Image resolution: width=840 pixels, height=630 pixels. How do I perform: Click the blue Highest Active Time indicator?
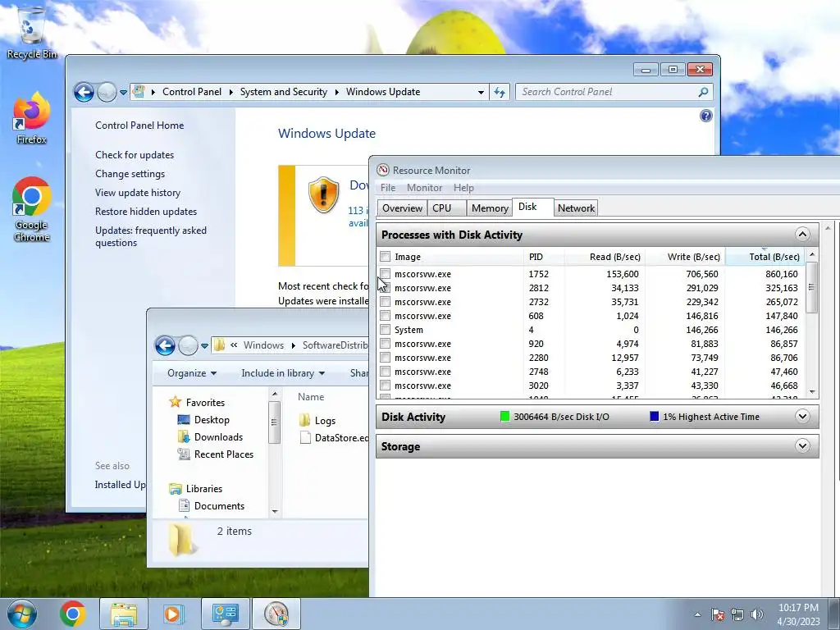pos(654,416)
